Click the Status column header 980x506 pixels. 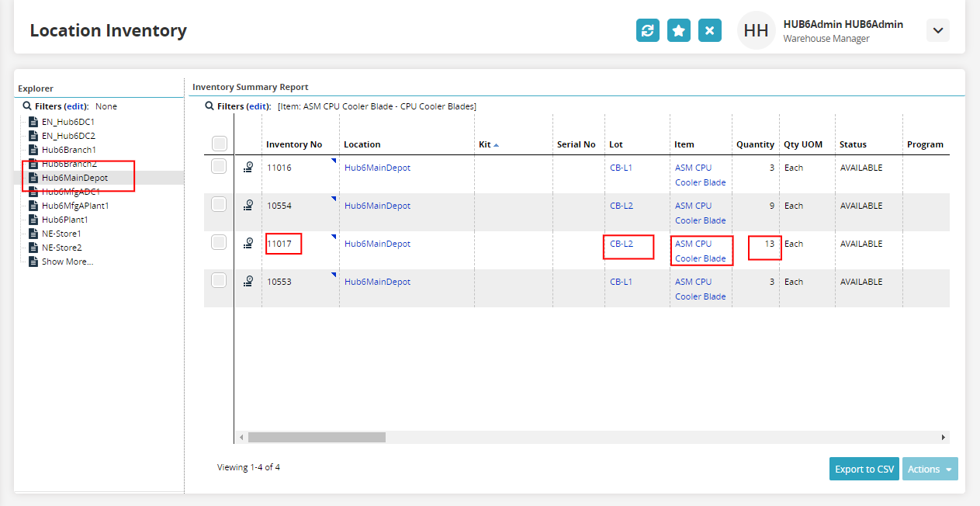pyautogui.click(x=854, y=144)
